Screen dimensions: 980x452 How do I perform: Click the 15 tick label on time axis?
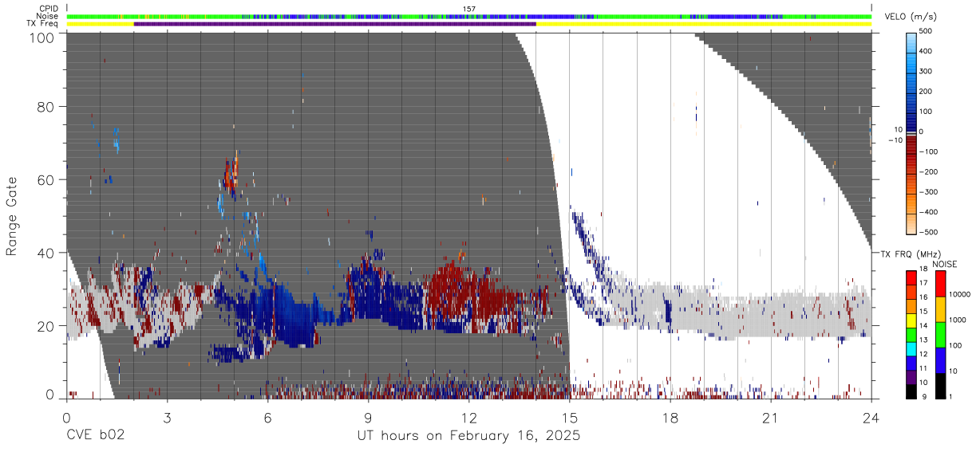[x=569, y=418]
